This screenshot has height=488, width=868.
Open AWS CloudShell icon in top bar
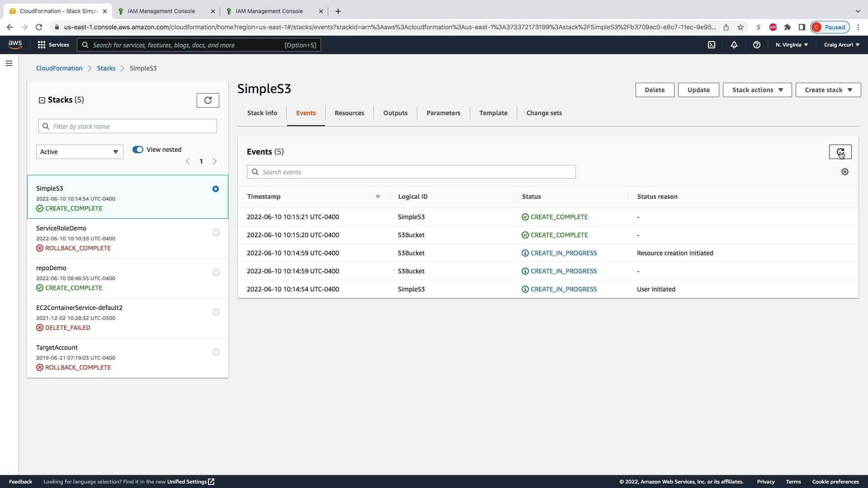[x=712, y=45]
